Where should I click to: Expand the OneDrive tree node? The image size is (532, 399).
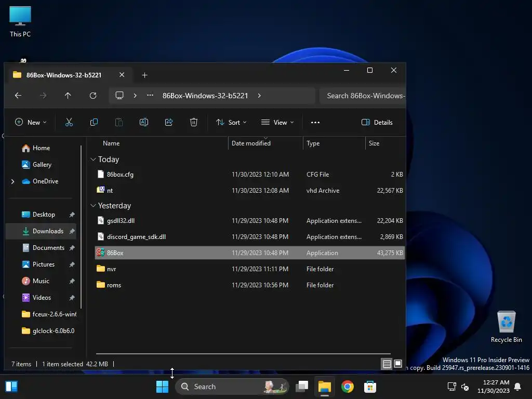click(x=13, y=181)
